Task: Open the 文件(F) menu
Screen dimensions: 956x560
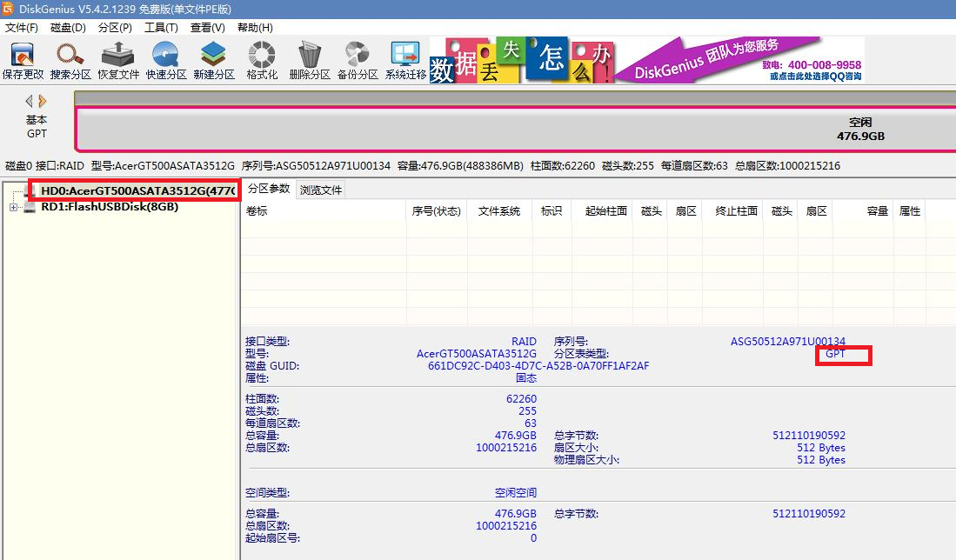Action: 22,28
